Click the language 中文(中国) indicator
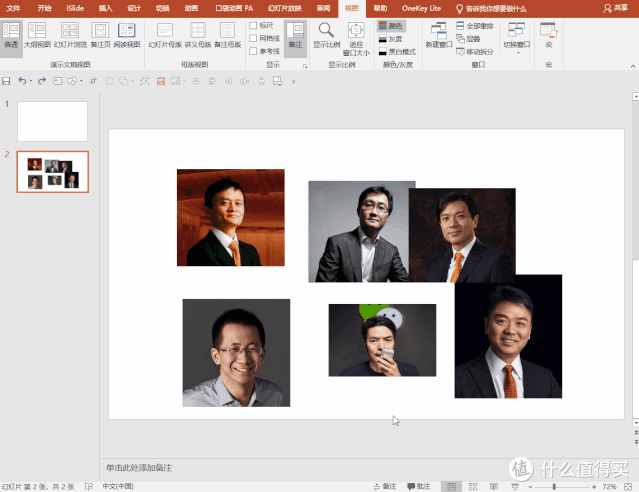The height and width of the screenshot is (492, 639). [x=118, y=486]
